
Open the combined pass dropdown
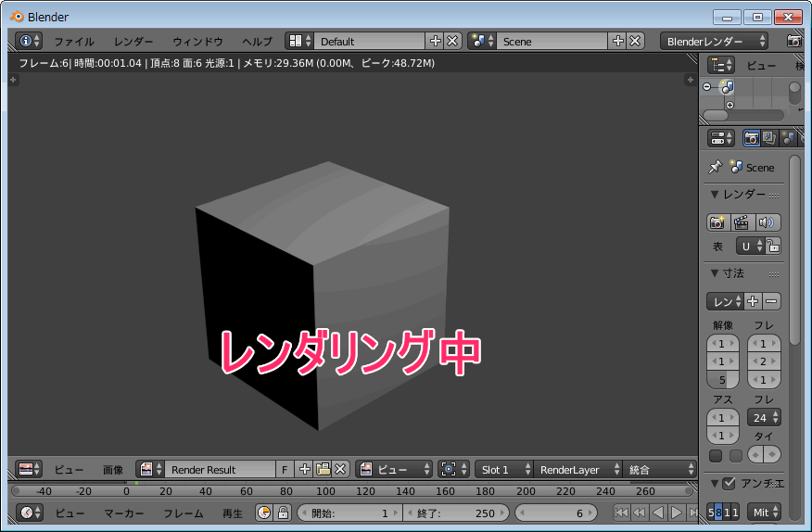point(659,469)
